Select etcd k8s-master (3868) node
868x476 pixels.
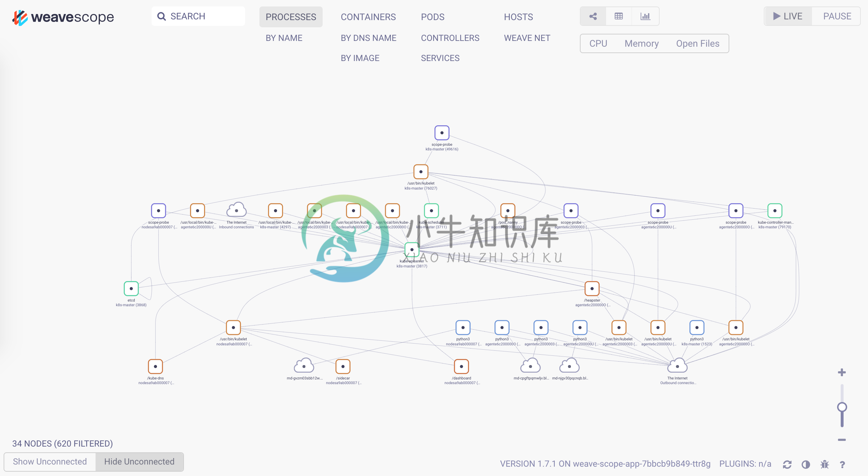[131, 288]
